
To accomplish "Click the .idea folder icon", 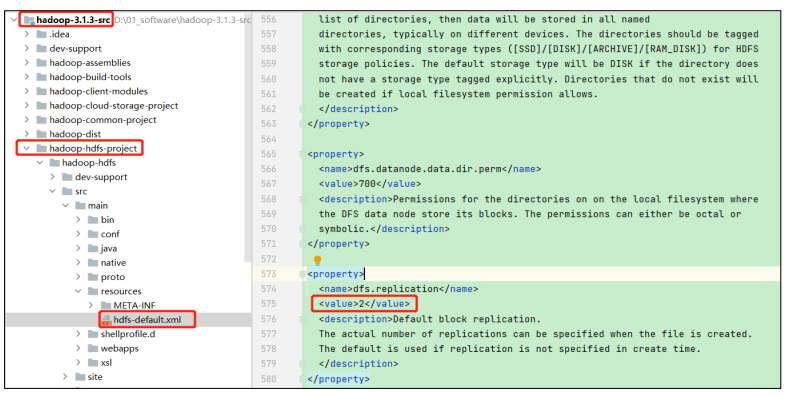I will coord(42,34).
